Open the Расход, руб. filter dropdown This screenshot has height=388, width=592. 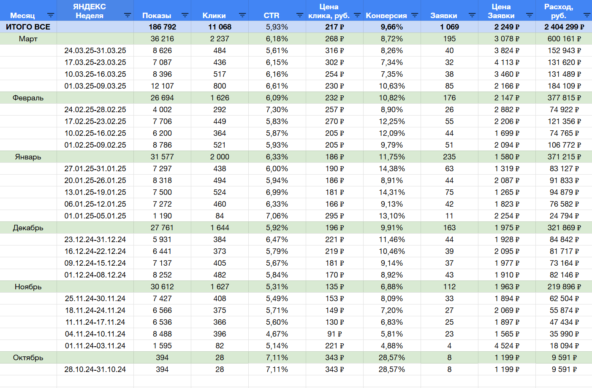[x=587, y=15]
